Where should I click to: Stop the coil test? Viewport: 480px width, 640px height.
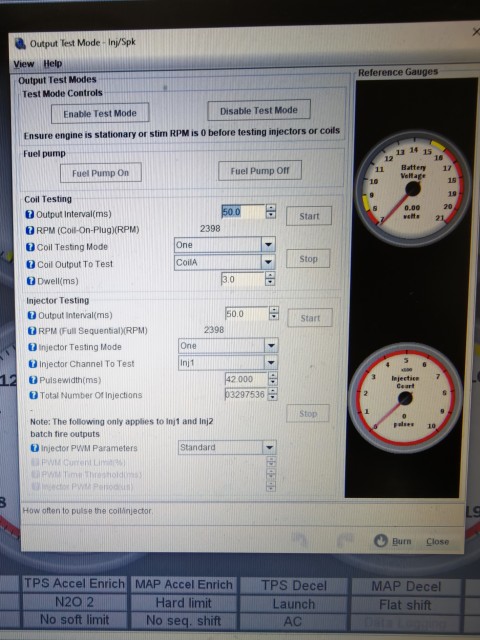[308, 259]
